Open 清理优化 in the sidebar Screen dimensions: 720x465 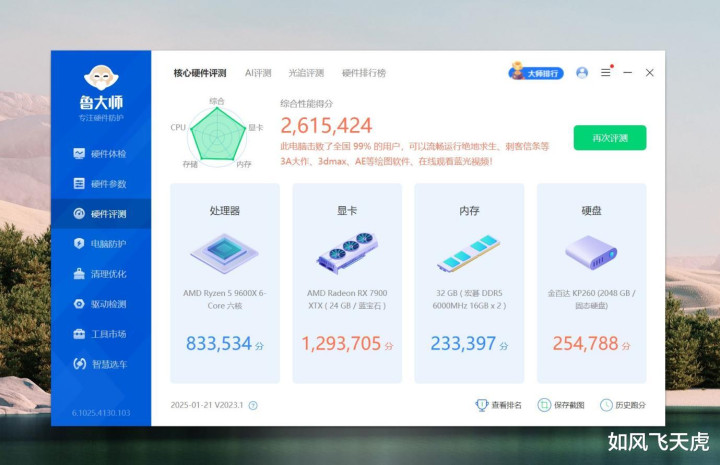pyautogui.click(x=101, y=274)
